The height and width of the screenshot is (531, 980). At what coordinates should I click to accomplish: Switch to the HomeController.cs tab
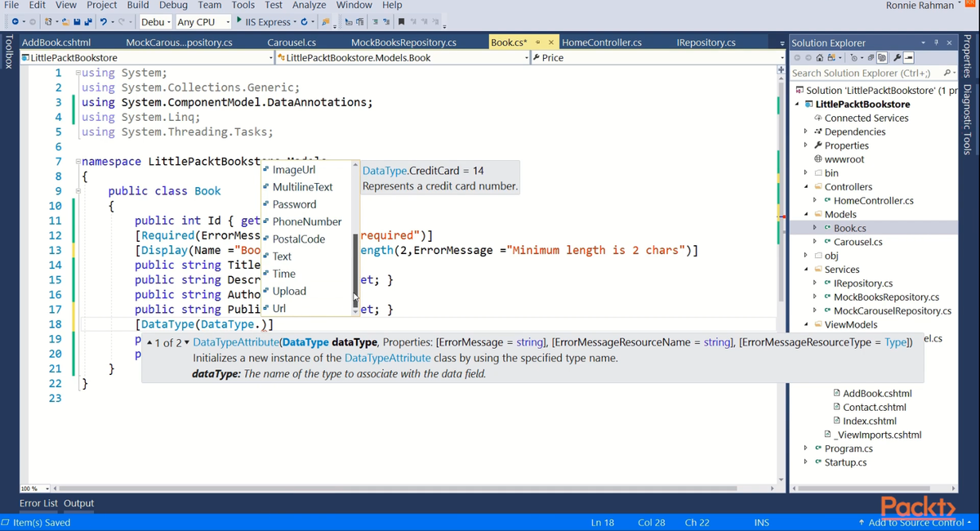(602, 42)
